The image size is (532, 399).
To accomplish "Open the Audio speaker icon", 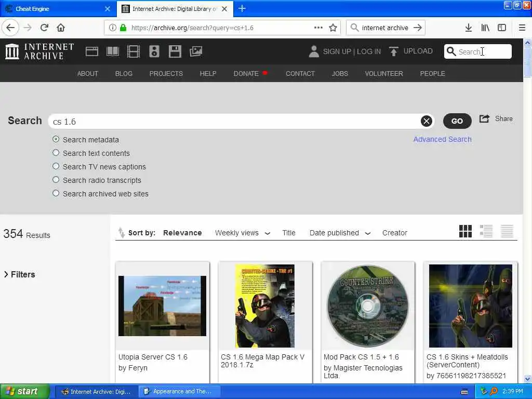I will point(154,51).
